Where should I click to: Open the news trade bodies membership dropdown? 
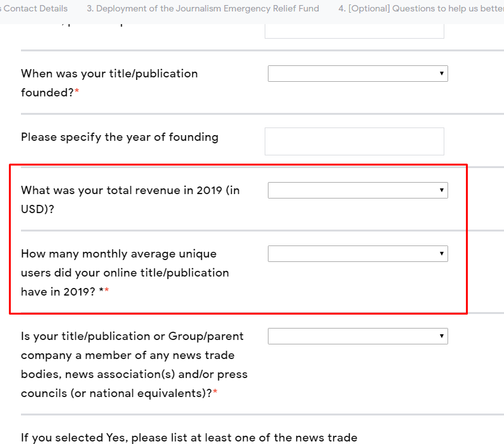click(358, 336)
